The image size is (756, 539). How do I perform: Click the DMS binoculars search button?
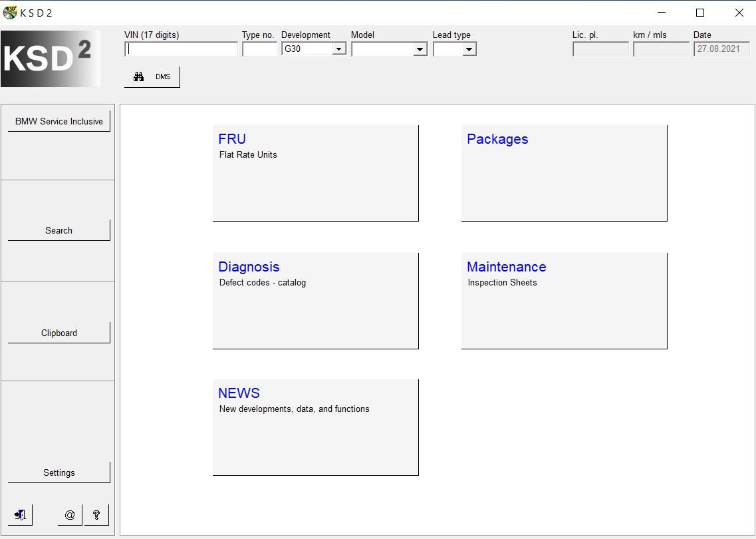152,77
